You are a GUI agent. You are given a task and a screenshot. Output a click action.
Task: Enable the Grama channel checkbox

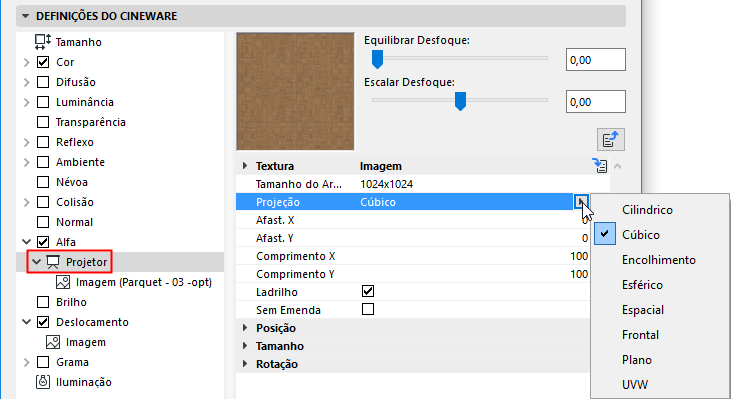(43, 362)
